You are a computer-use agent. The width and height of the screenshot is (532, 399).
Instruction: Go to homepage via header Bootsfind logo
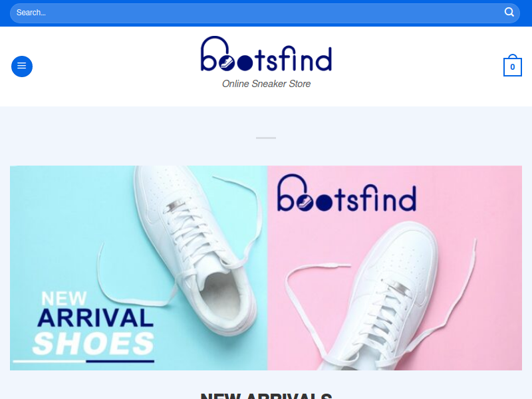(267, 54)
